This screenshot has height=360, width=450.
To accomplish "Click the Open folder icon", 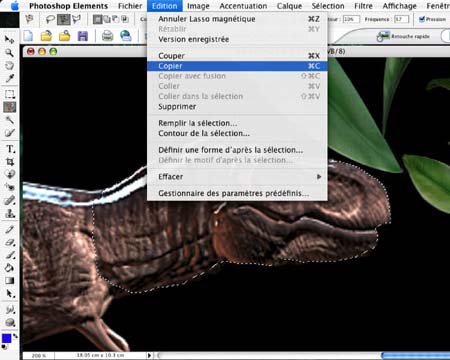I will (46, 36).
